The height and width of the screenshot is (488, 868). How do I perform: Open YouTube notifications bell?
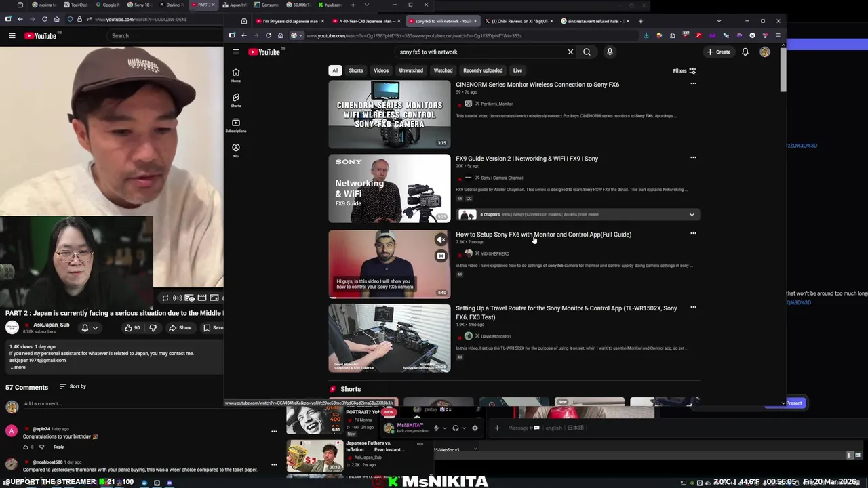745,52
